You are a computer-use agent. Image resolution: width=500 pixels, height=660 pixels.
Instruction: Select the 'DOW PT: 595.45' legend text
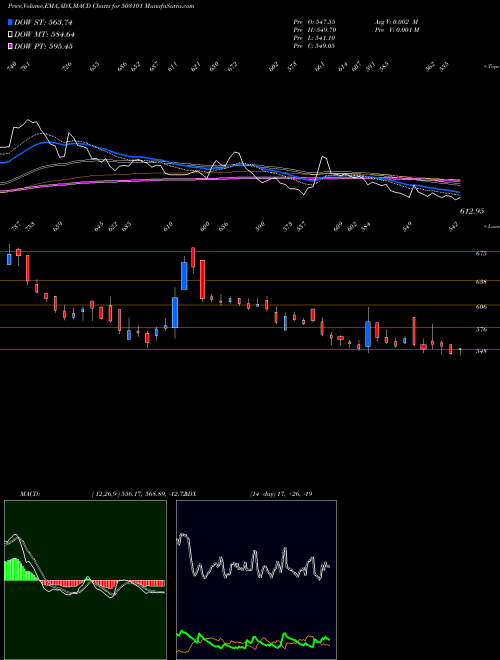point(43,46)
